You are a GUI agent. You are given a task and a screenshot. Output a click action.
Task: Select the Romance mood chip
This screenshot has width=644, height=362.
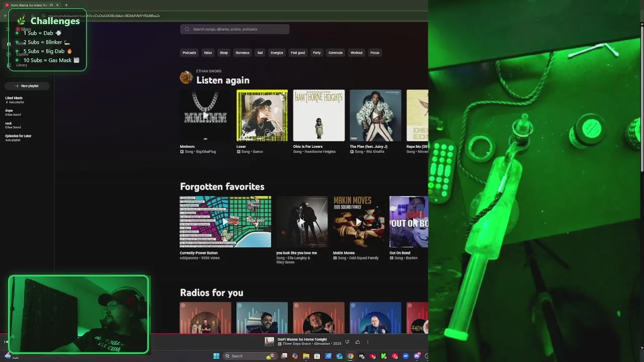(x=243, y=53)
